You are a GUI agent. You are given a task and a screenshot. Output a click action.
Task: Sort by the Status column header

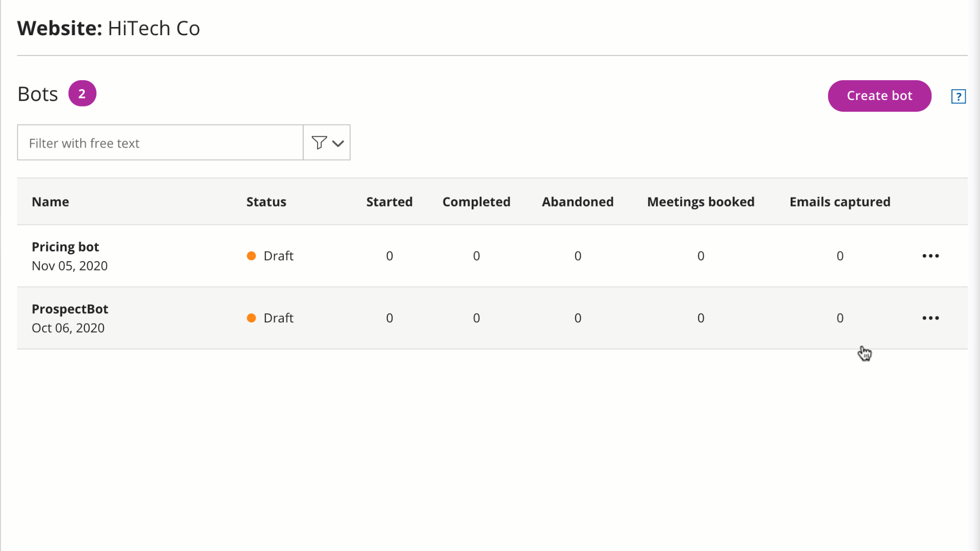(x=266, y=202)
